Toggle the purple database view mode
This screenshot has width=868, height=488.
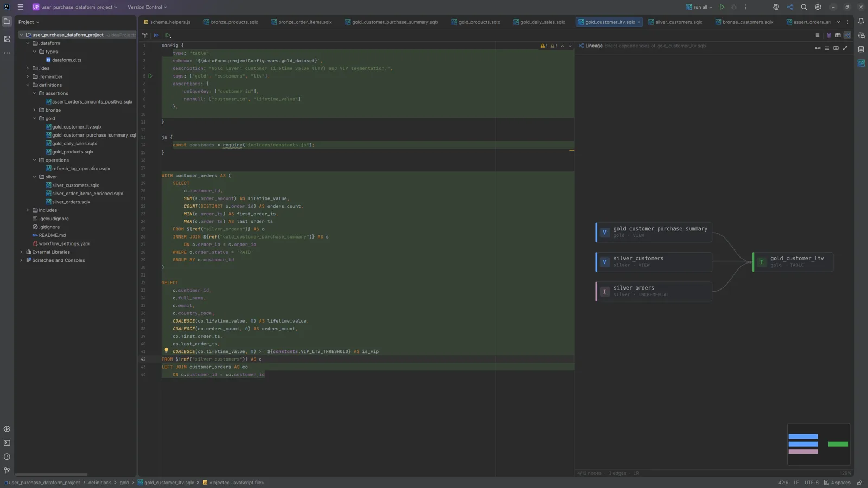click(x=828, y=35)
